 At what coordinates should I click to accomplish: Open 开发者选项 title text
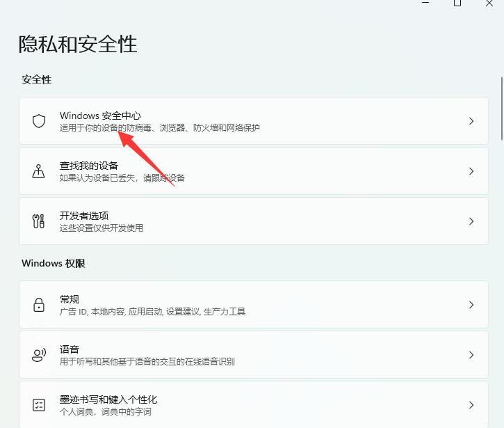click(x=84, y=216)
